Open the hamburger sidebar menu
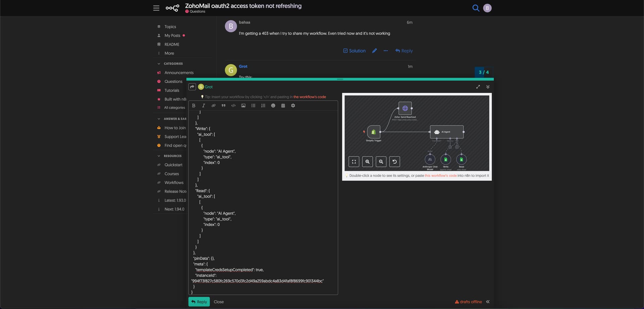 [156, 8]
